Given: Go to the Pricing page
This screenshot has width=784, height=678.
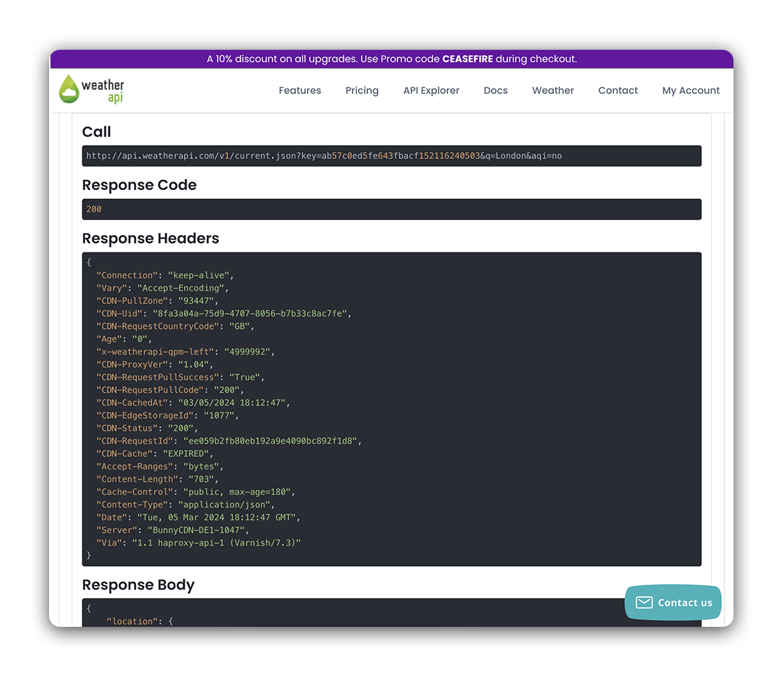Looking at the screenshot, I should pyautogui.click(x=362, y=91).
